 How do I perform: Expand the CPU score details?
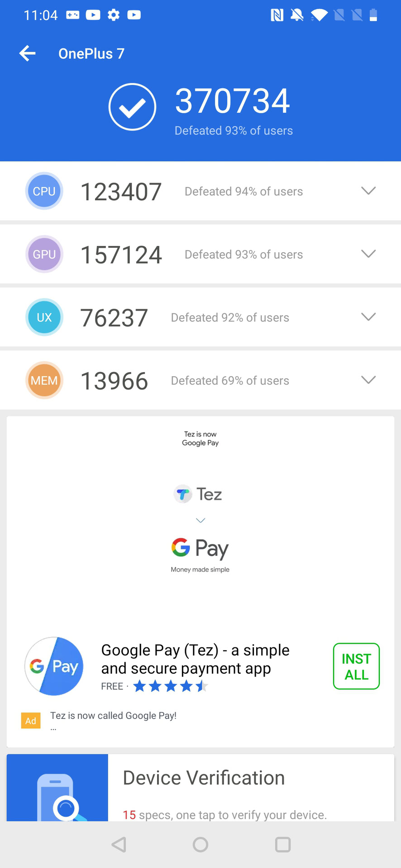pos(368,191)
